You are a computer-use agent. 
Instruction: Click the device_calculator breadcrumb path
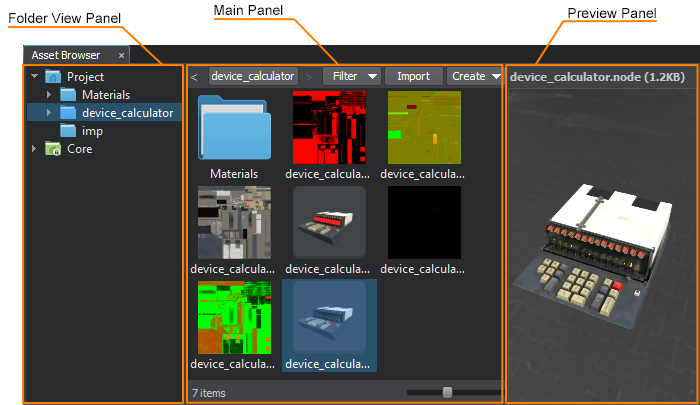254,76
